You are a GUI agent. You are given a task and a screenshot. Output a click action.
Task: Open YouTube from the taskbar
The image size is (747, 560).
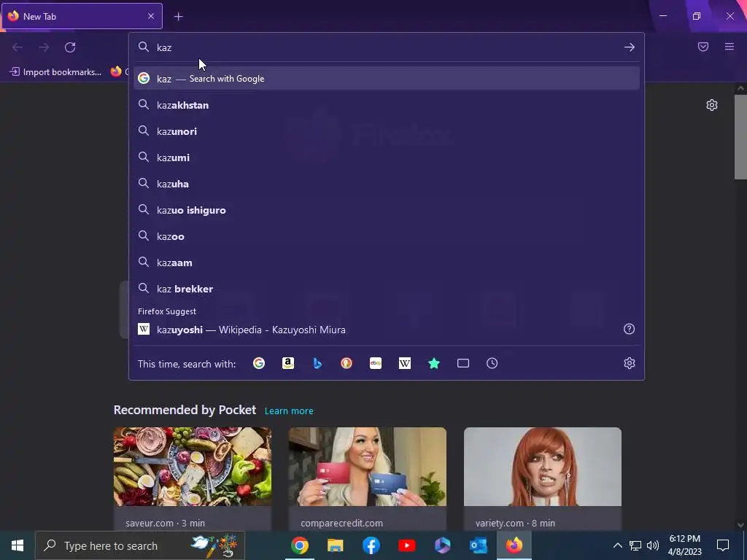407,545
